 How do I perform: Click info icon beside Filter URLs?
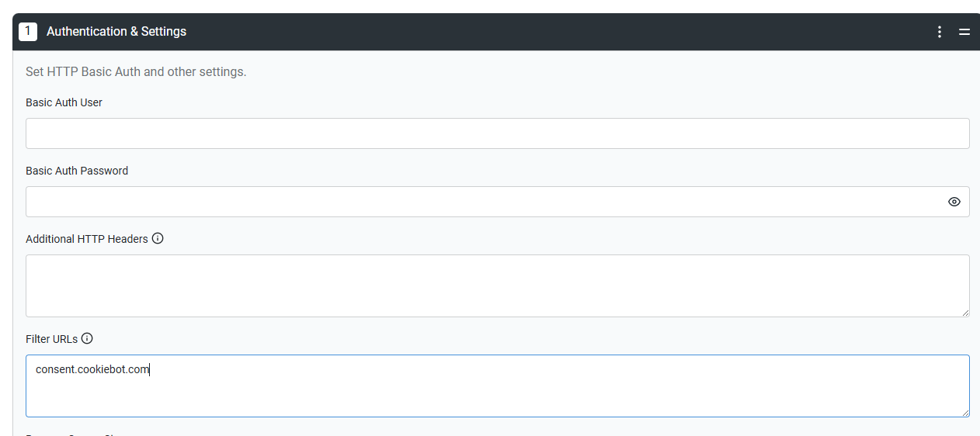[x=87, y=338]
